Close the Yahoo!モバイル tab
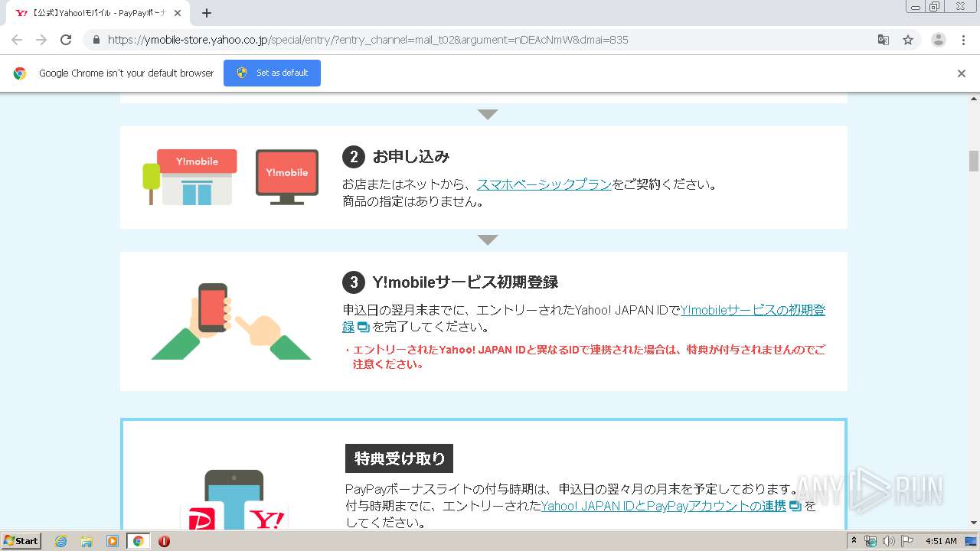 coord(178,13)
